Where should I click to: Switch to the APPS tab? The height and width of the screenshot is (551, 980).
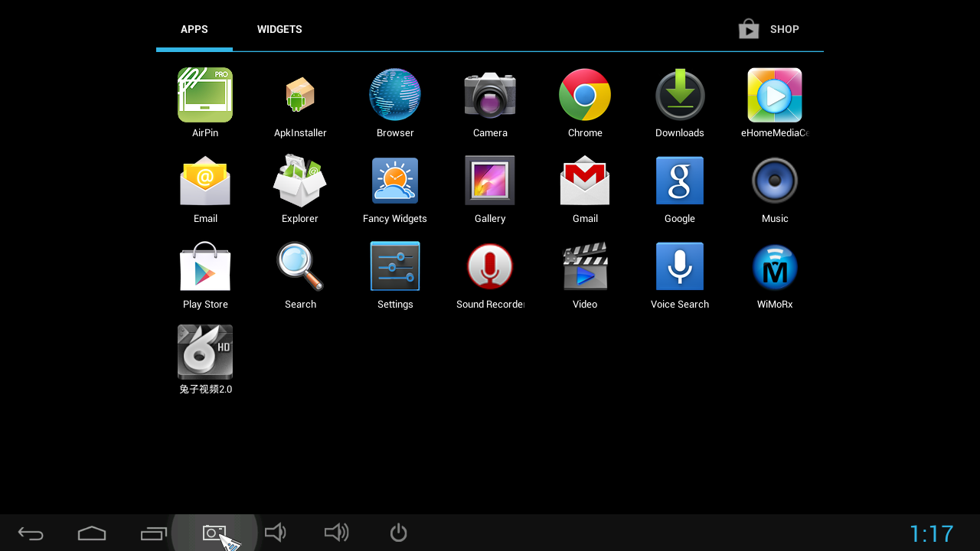194,29
